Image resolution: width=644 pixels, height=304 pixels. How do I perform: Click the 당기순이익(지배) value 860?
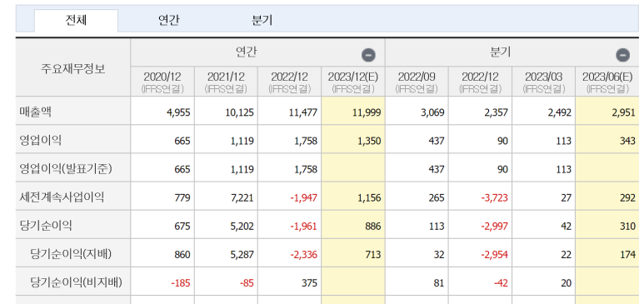tap(182, 255)
